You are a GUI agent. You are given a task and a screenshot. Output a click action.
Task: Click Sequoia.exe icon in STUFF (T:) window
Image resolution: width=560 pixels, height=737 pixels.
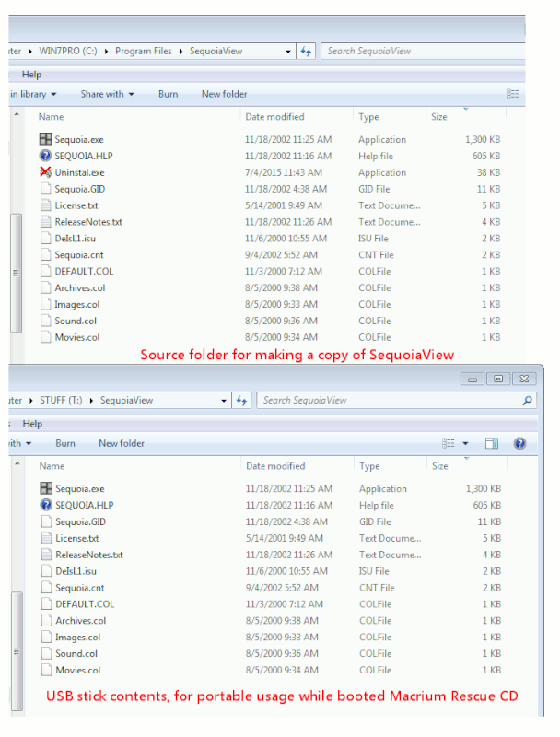pyautogui.click(x=46, y=488)
